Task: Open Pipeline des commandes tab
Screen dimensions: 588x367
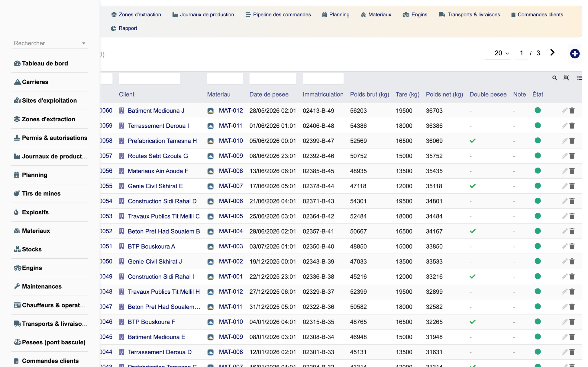Action: [278, 14]
